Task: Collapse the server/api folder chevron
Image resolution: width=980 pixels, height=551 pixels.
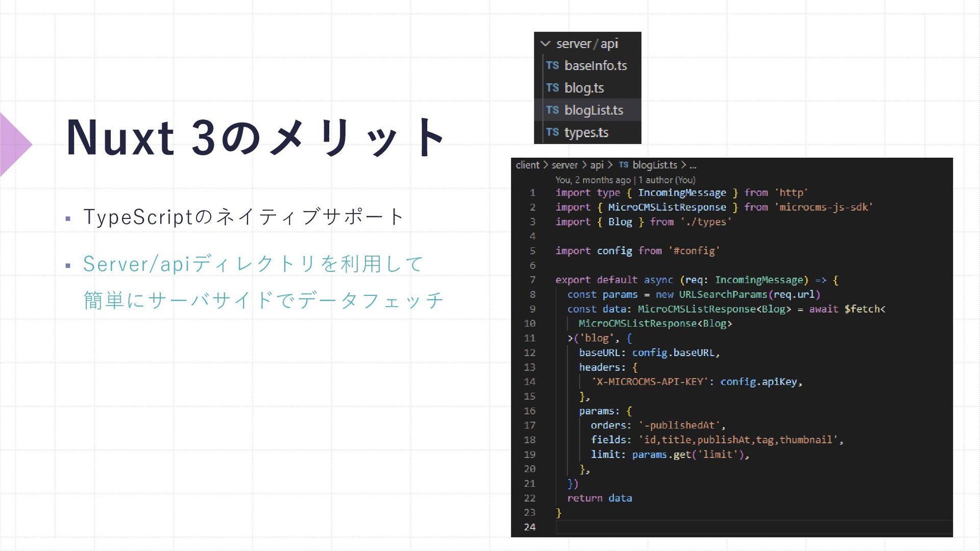Action: point(545,44)
